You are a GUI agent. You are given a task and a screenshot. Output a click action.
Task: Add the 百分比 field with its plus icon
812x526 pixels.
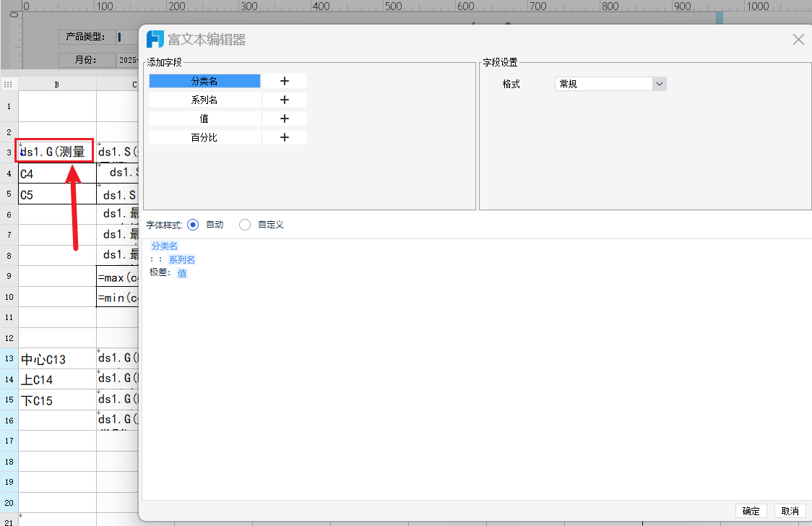[285, 137]
